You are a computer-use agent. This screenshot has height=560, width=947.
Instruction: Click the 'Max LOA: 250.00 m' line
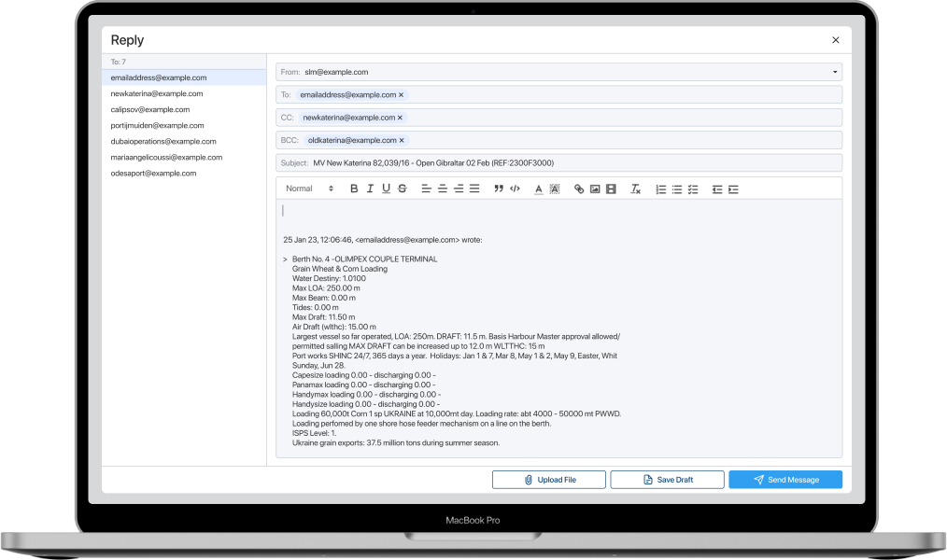pyautogui.click(x=326, y=287)
